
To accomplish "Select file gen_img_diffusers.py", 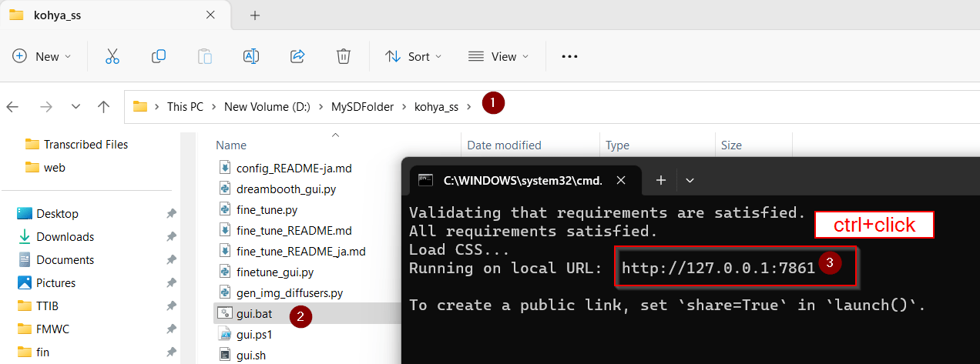I will point(289,292).
